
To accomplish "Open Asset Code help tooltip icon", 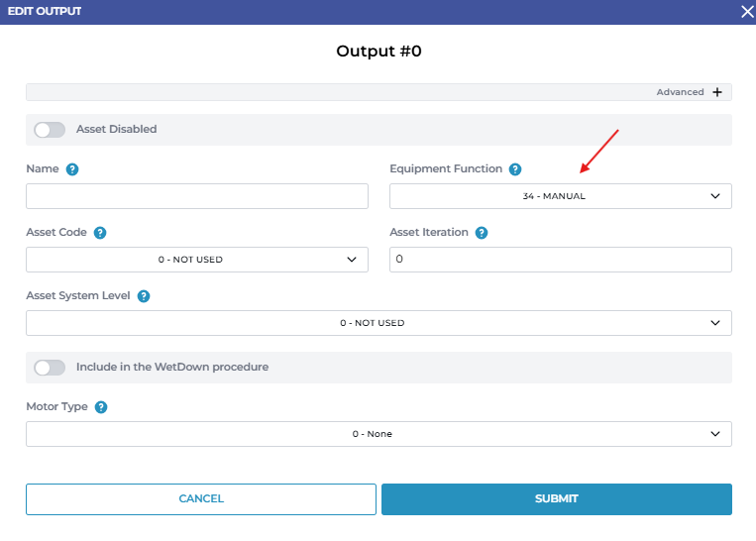I will pyautogui.click(x=100, y=233).
